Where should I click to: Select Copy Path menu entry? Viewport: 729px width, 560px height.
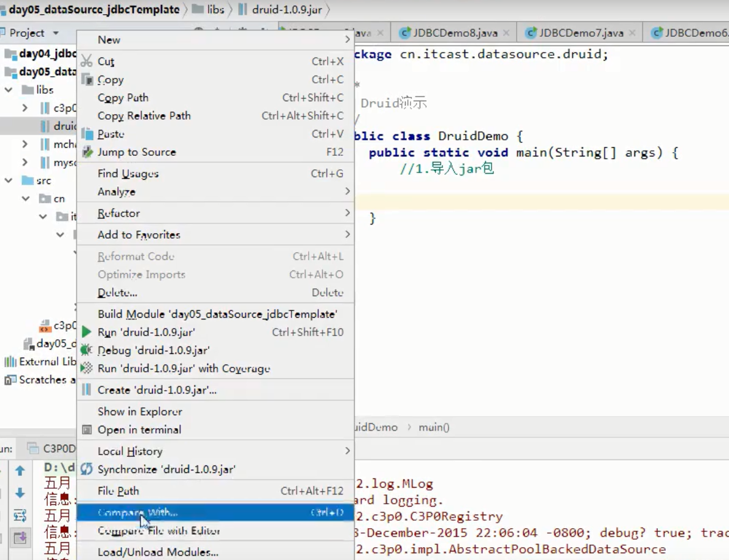point(215,98)
